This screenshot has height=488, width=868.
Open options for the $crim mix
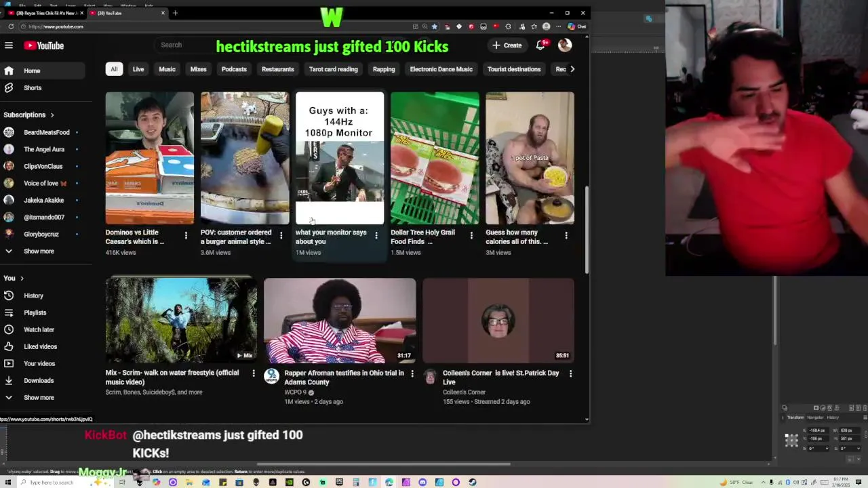pos(254,373)
